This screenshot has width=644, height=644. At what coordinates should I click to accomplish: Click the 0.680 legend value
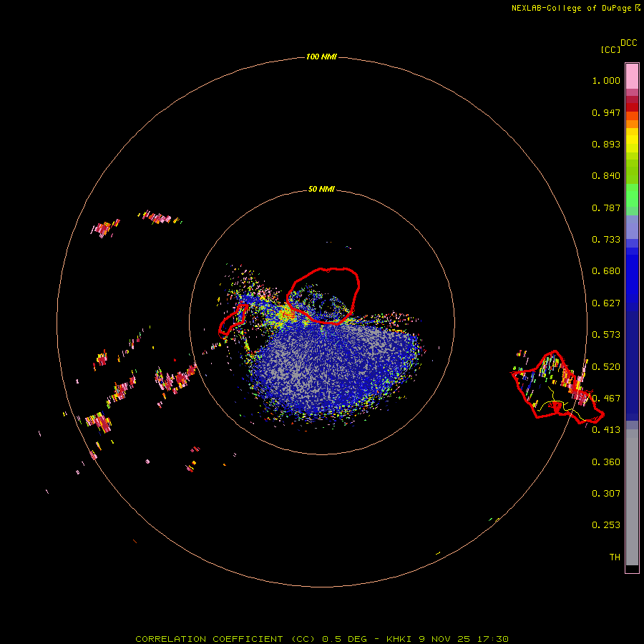(x=606, y=271)
